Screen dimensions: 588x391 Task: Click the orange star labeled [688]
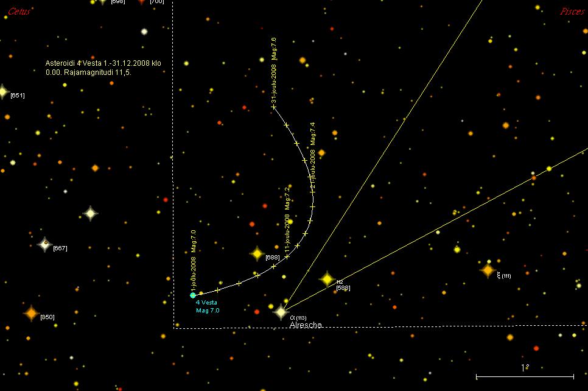click(x=257, y=253)
